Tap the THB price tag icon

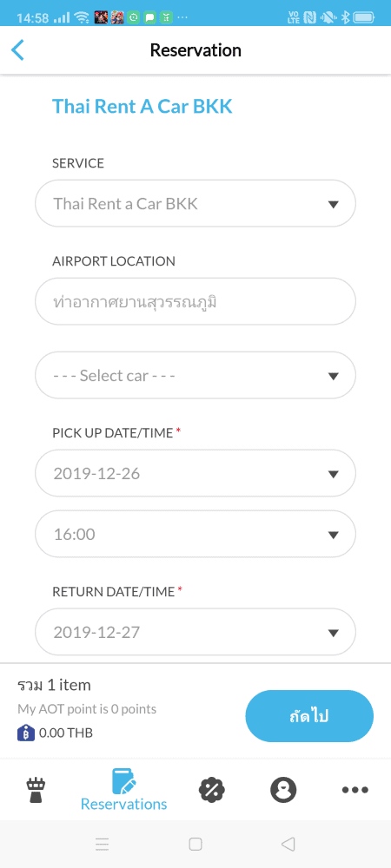[26, 733]
